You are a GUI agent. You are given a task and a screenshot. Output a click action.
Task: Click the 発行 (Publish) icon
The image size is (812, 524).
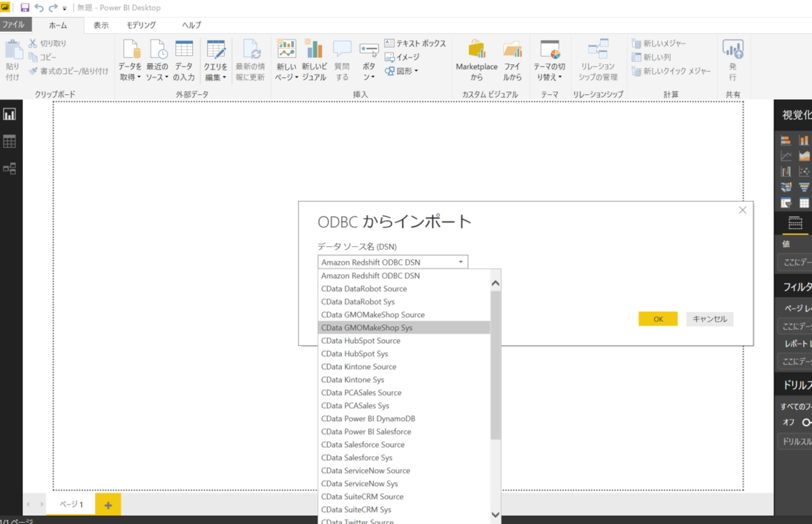tap(733, 58)
